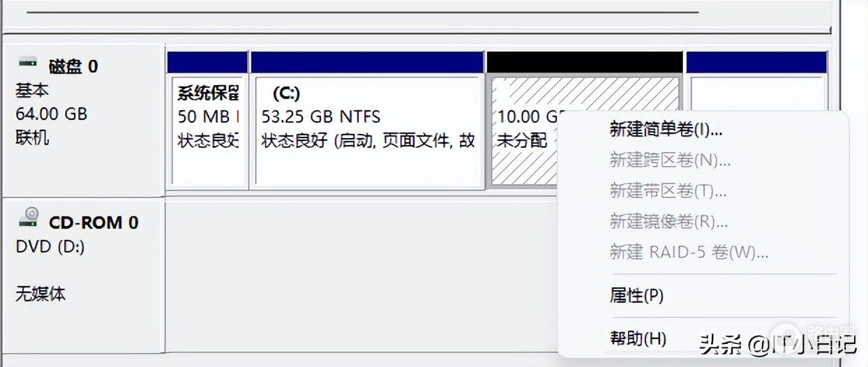Click the 磁盘 0 disk label
The image size is (868, 367).
coord(73,67)
